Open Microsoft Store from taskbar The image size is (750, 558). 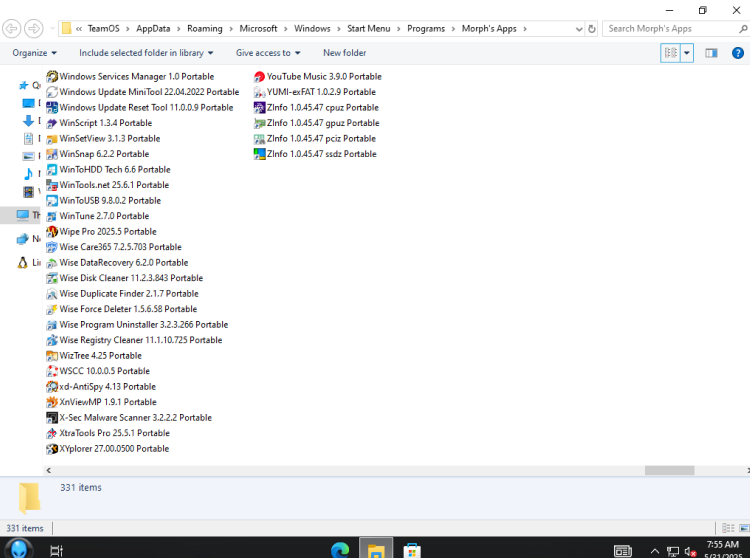pyautogui.click(x=412, y=550)
